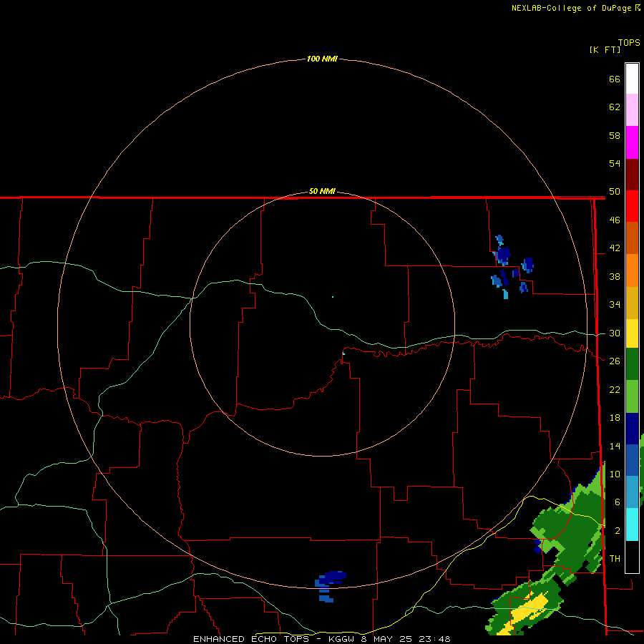The height and width of the screenshot is (644, 644).
Task: Select the gold legend swatch
Action: (x=632, y=303)
